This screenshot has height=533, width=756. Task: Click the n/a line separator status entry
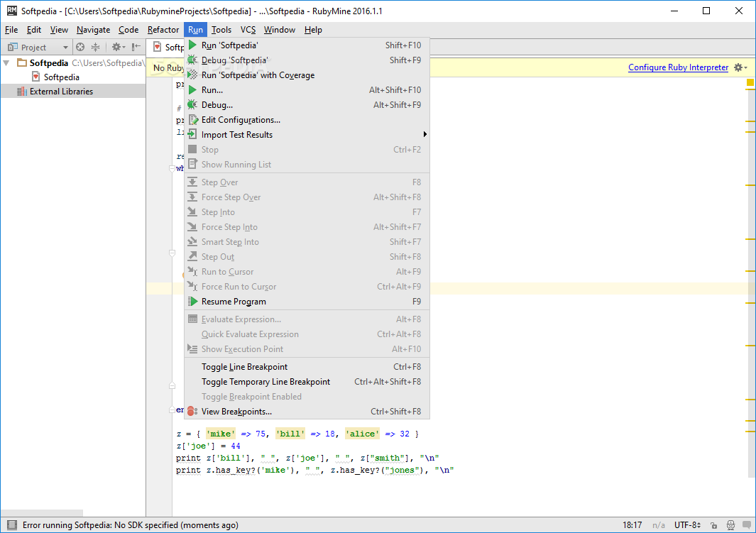(x=659, y=525)
